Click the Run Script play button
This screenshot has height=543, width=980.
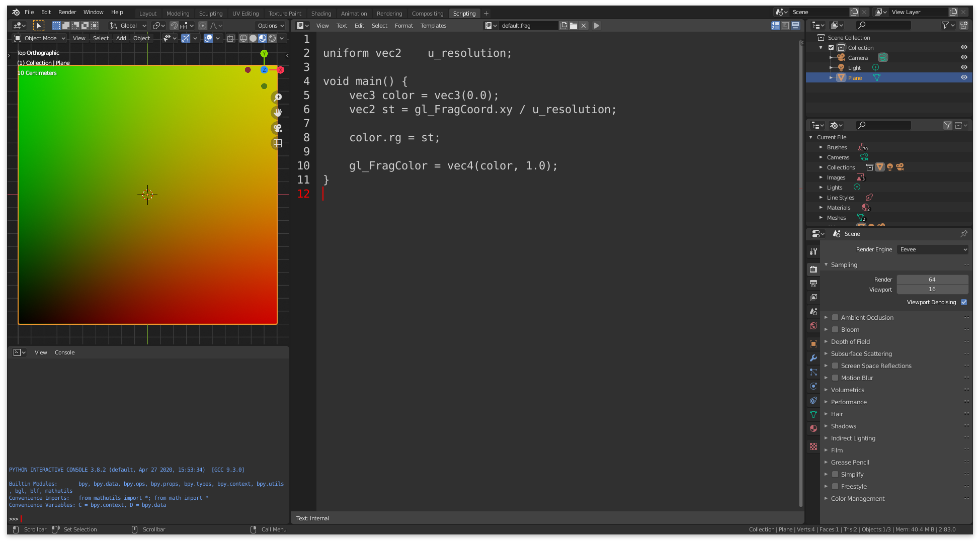(x=597, y=26)
